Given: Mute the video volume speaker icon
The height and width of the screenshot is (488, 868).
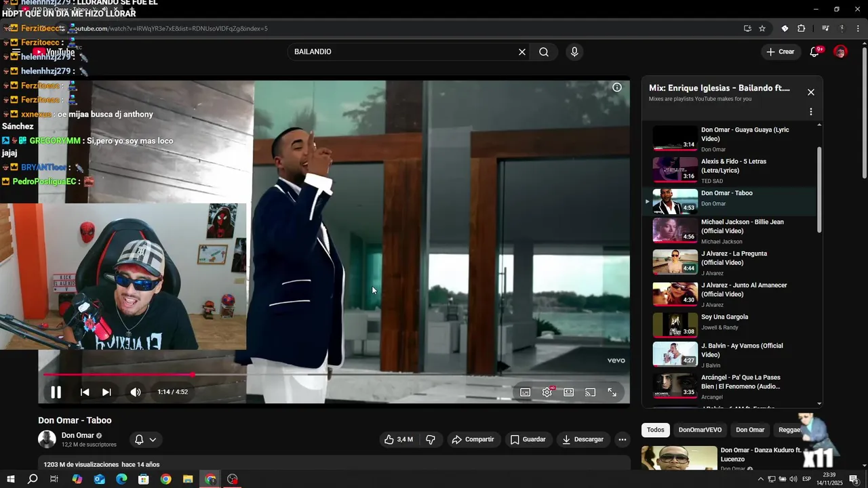Looking at the screenshot, I should 136,392.
